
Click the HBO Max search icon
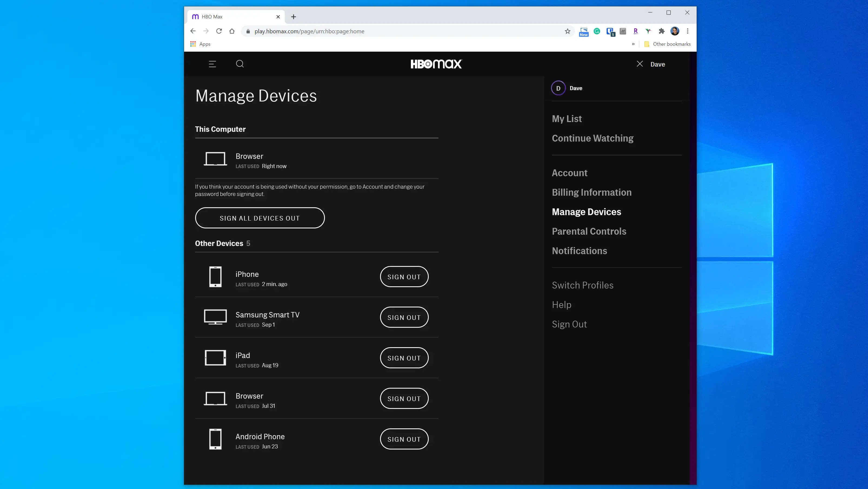pos(240,64)
